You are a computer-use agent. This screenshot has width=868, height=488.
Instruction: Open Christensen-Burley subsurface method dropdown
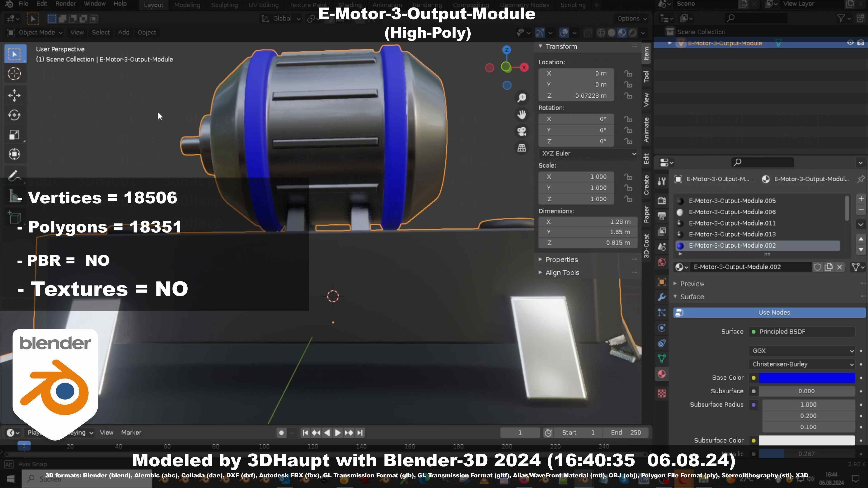tap(802, 364)
